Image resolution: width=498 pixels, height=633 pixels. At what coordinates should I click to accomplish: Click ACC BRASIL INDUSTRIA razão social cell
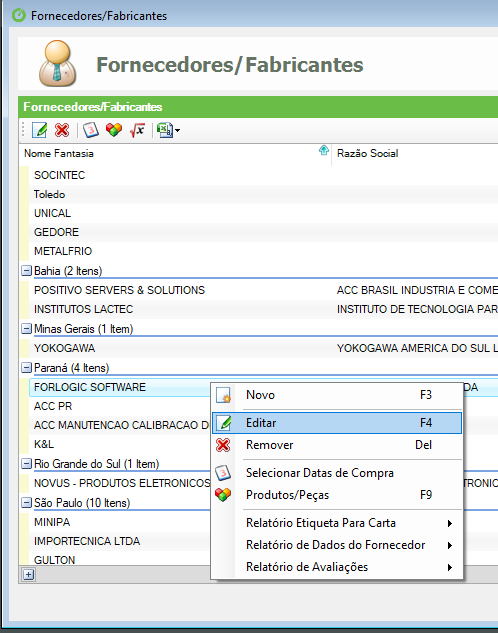(417, 290)
